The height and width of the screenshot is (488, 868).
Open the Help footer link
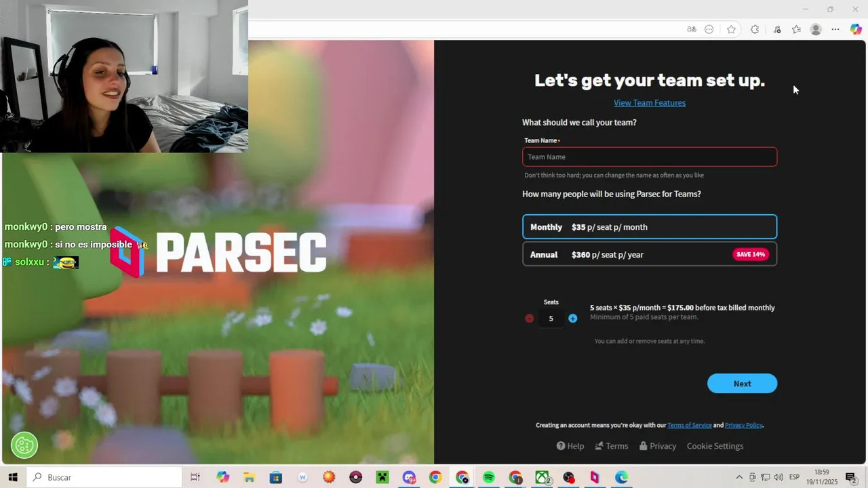pos(570,446)
